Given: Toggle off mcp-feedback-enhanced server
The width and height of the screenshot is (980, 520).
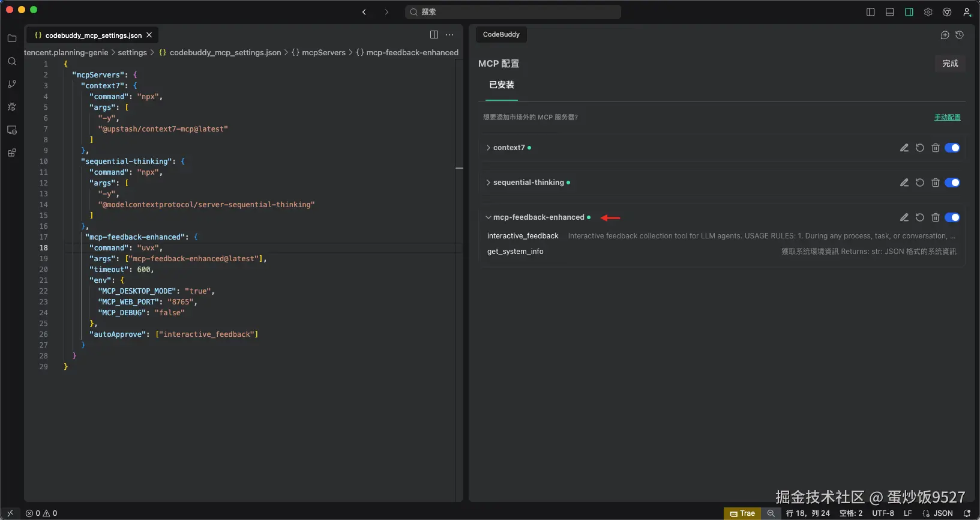Looking at the screenshot, I should coord(952,217).
